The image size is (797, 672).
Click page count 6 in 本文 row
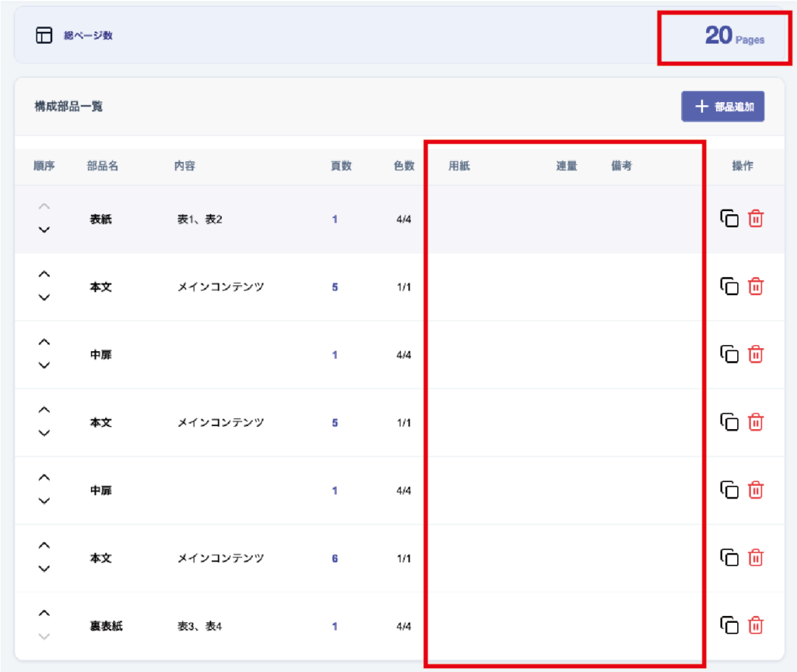coord(335,558)
